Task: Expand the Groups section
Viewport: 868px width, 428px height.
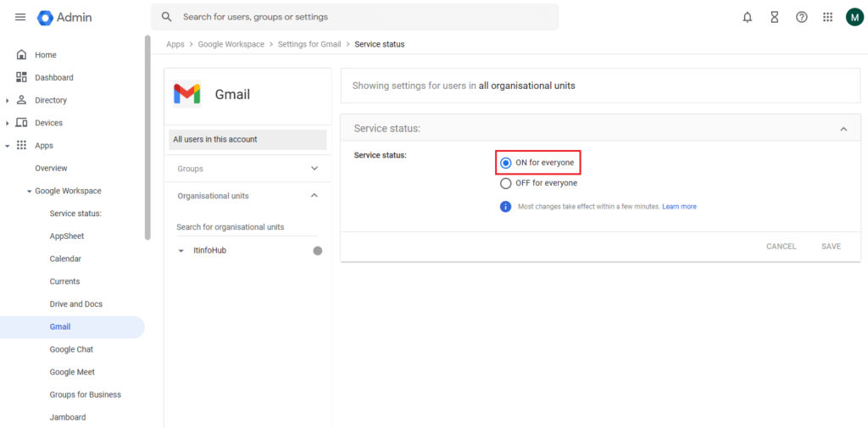Action: point(314,169)
